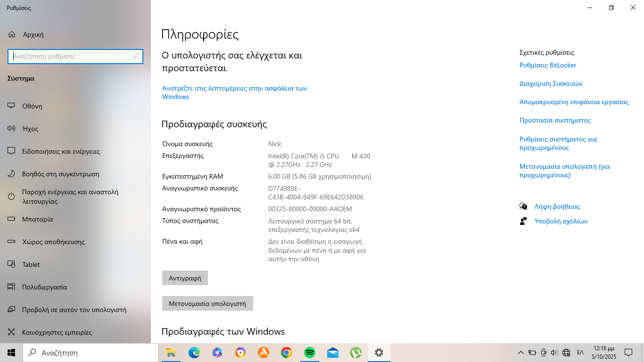Open Απομακρυσμένη επιφάνεια εργασίας link
This screenshot has height=362, width=644.
574,102
